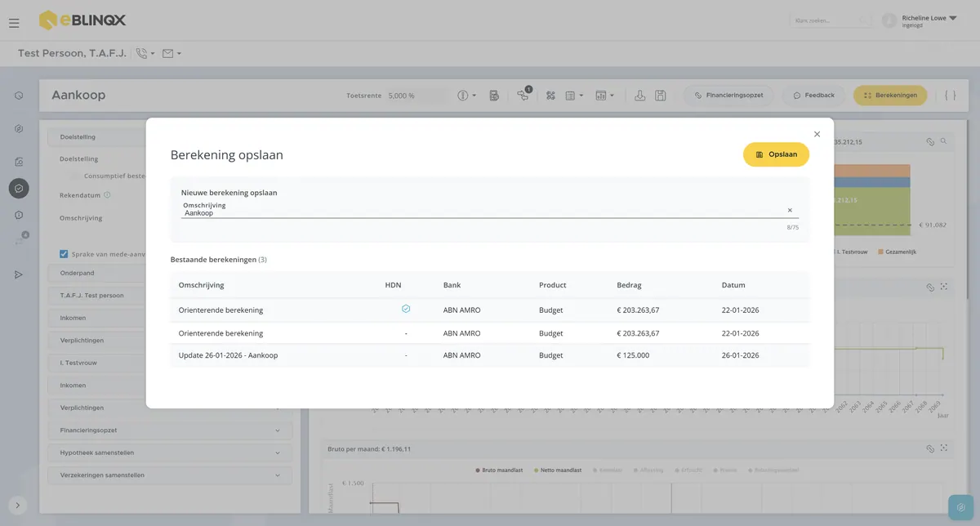Expand the fullscreen icon in Bruto per maand panel
The width and height of the screenshot is (980, 526).
[944, 448]
